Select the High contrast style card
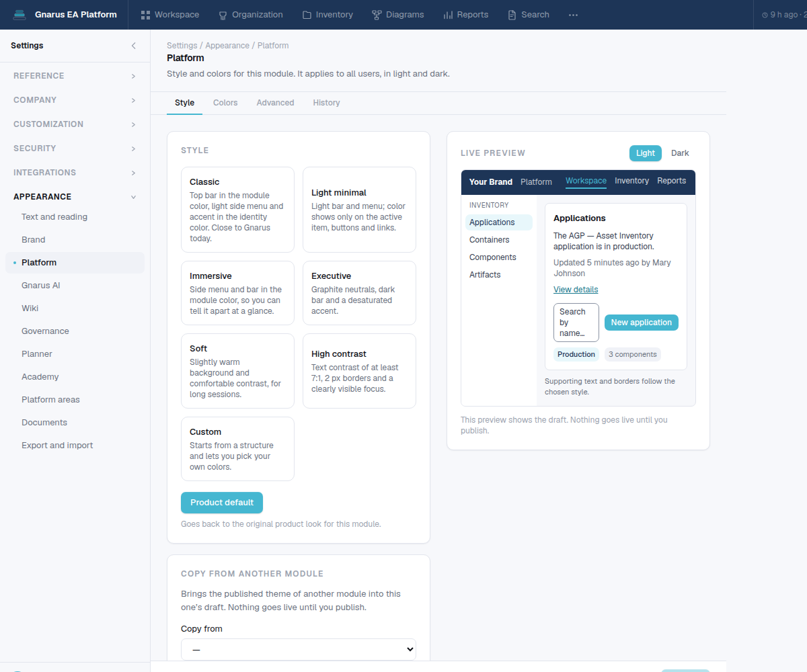The width and height of the screenshot is (807, 672). [x=359, y=371]
